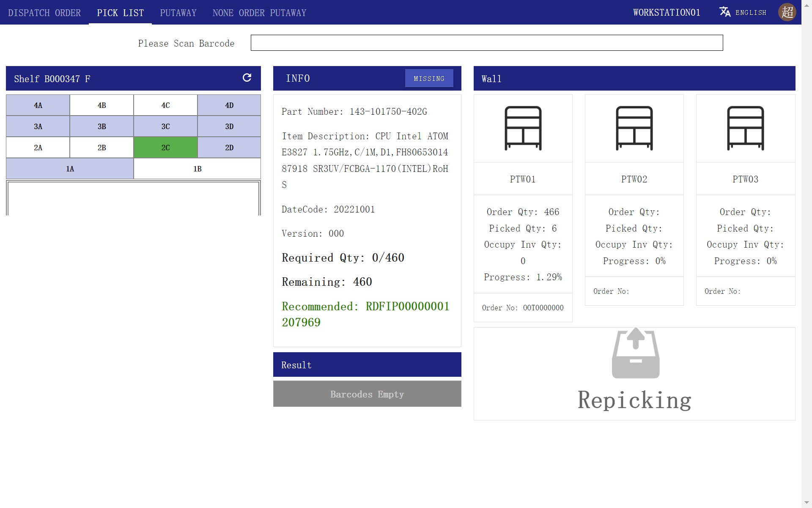Select shelf cell 3D

[x=229, y=126]
